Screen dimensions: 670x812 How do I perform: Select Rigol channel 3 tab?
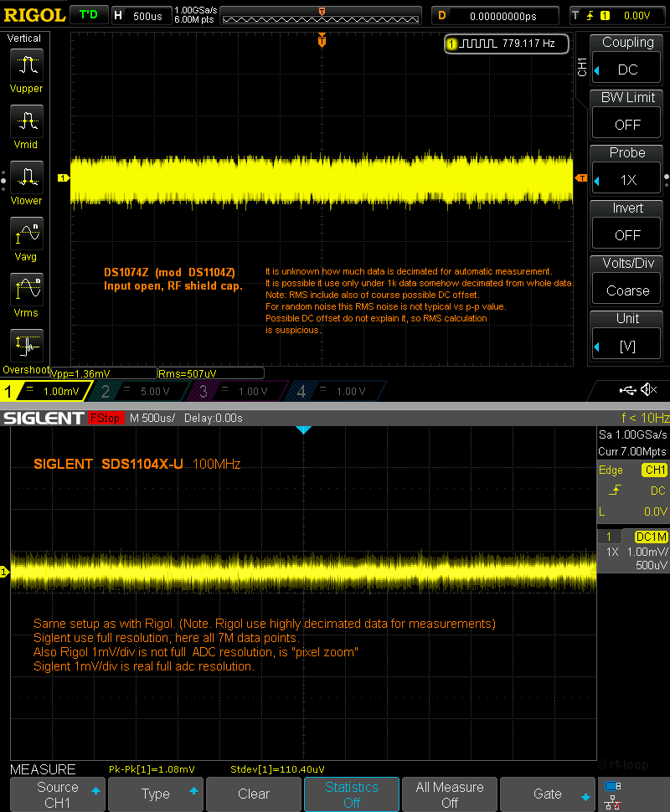coord(239,391)
